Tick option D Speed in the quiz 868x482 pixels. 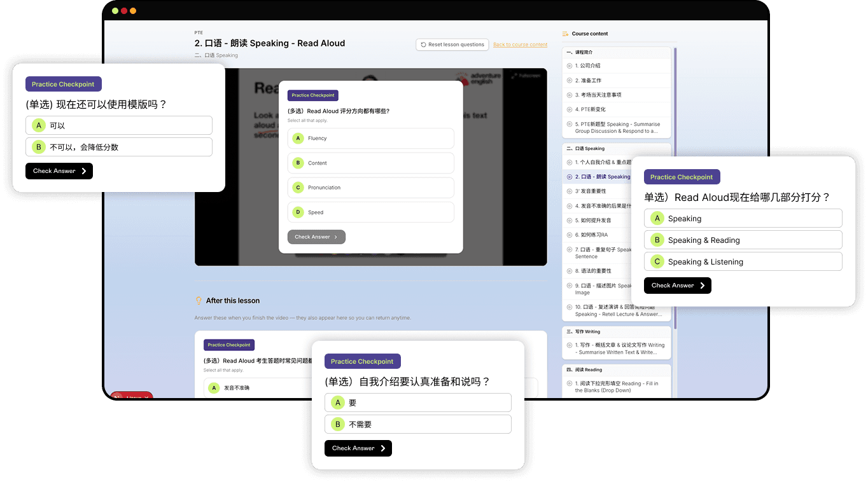point(371,212)
